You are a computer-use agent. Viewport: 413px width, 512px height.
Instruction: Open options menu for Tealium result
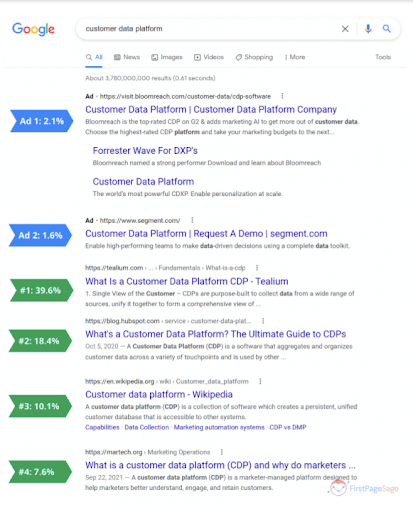pos(257,268)
